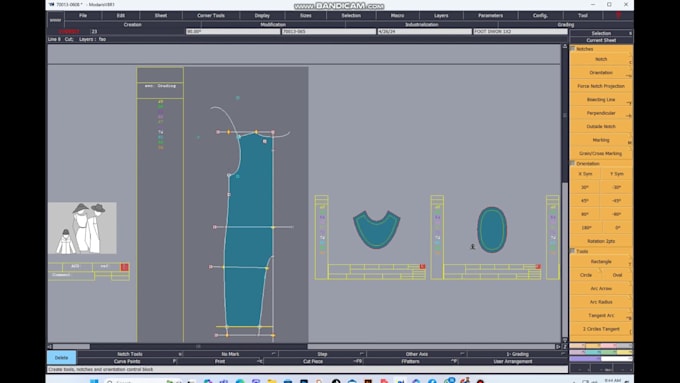680x383 pixels.
Task: Click the Current Sheet header
Action: pos(601,40)
